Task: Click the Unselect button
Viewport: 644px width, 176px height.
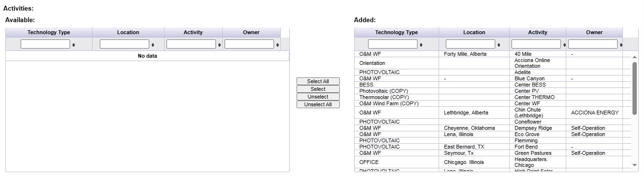Action: point(318,97)
